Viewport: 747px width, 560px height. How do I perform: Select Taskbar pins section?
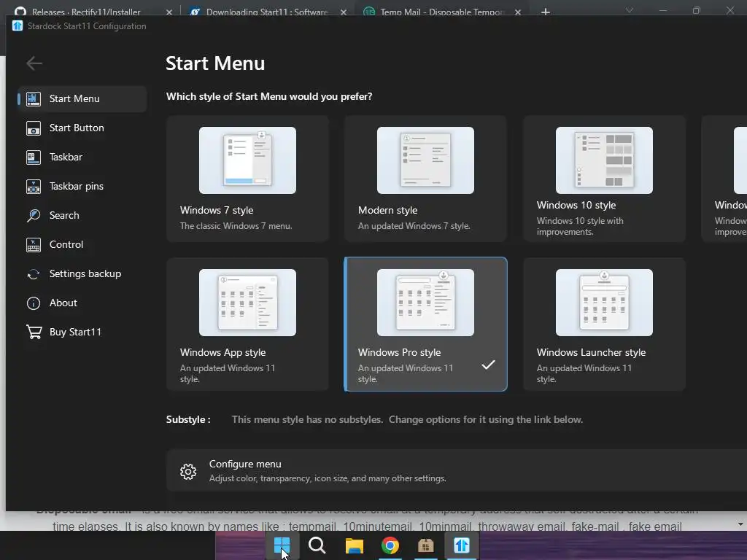coord(82,186)
